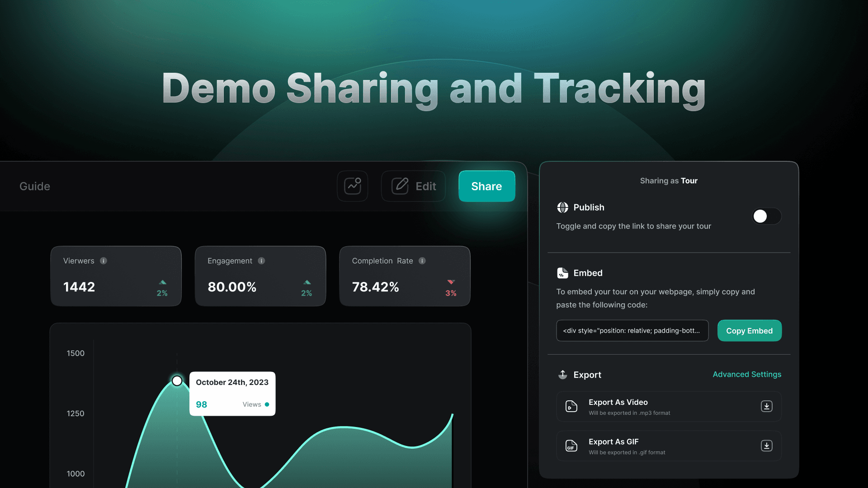
Task: Open the analytics chart icon button
Action: (353, 186)
